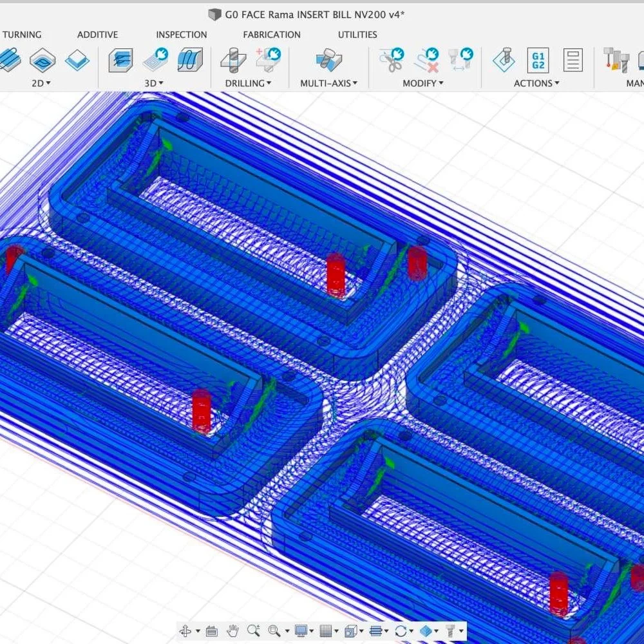This screenshot has height=644, width=644.
Task: Click the Grid and Snaps icon
Action: (326, 630)
